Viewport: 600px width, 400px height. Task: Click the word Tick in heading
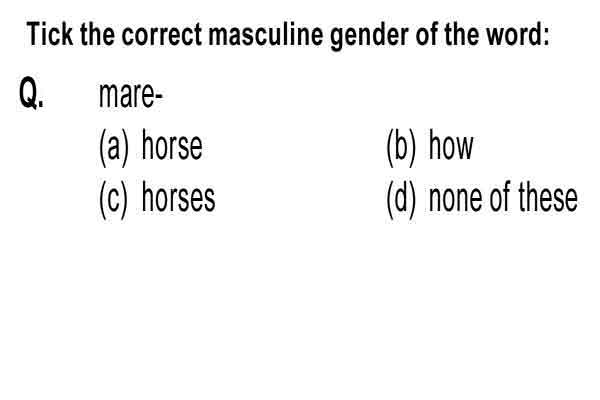pos(49,34)
